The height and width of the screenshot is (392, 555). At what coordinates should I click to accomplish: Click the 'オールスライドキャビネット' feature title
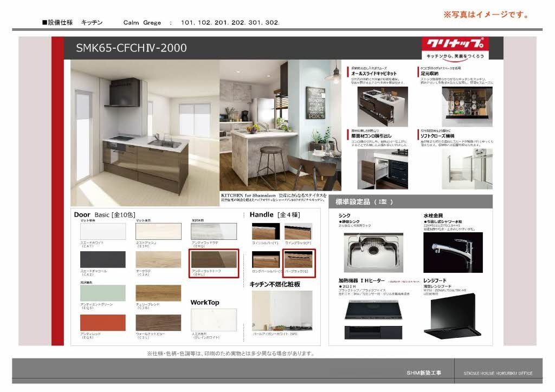[x=374, y=74]
